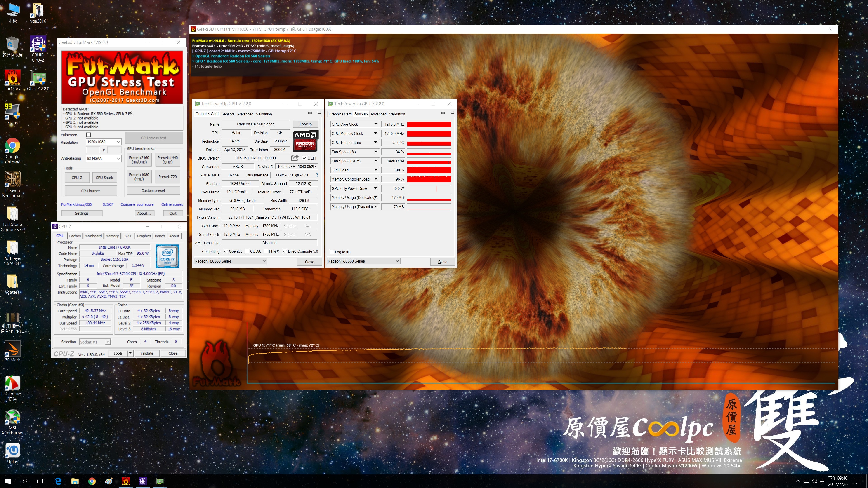The height and width of the screenshot is (488, 868).
Task: Open the GPU selector dropdown in GPU-Z Graphics Card window
Action: 230,261
